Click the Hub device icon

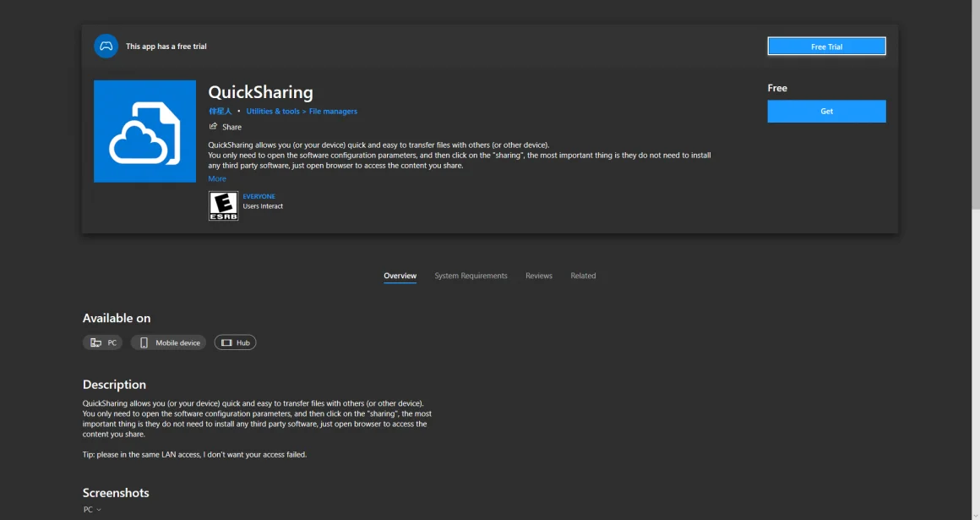point(226,343)
